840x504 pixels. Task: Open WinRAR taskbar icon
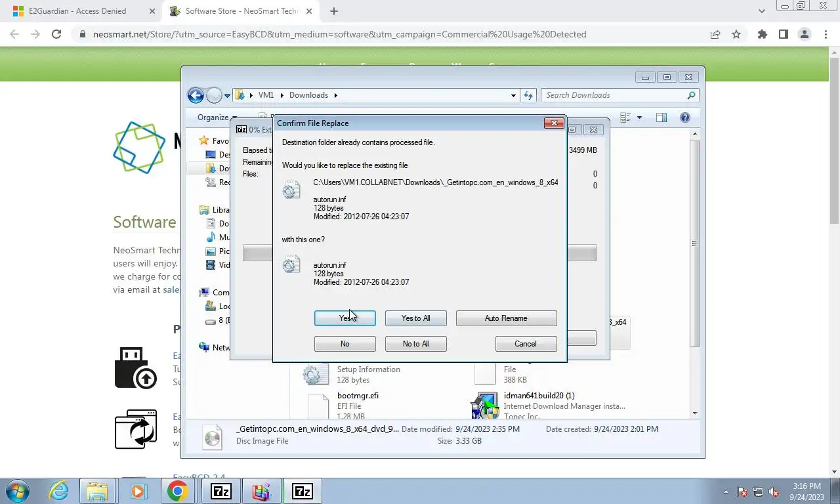coord(262,491)
